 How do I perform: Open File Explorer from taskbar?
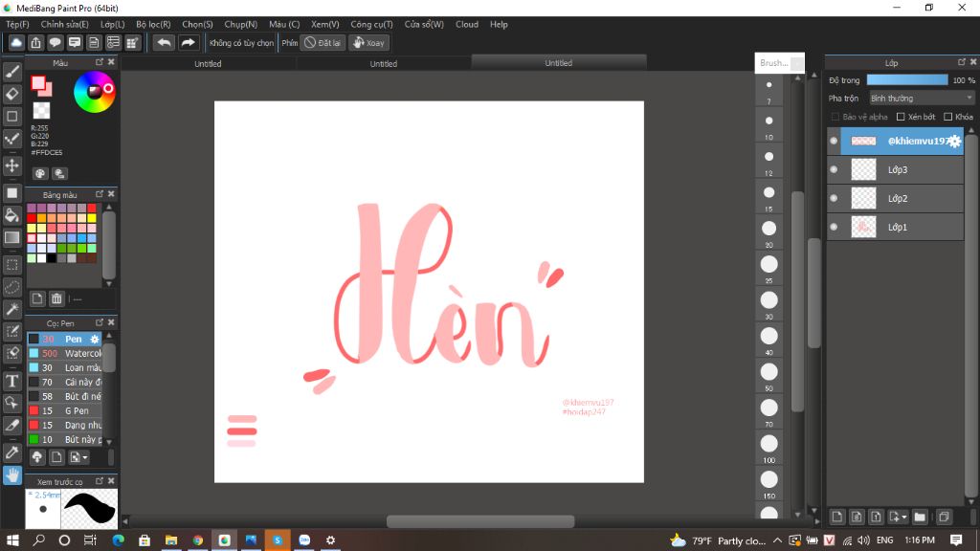tap(170, 540)
